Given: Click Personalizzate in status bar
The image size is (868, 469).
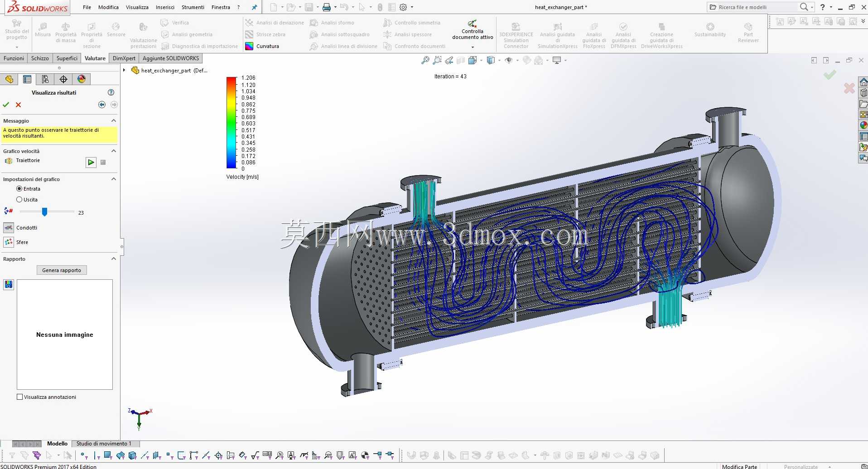Looking at the screenshot, I should coord(801,466).
